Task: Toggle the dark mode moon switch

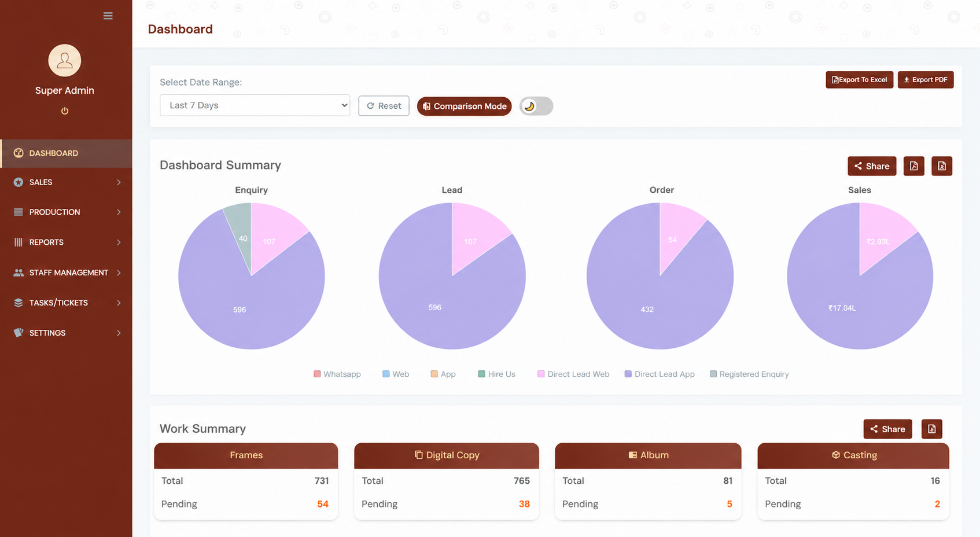Action: 536,106
